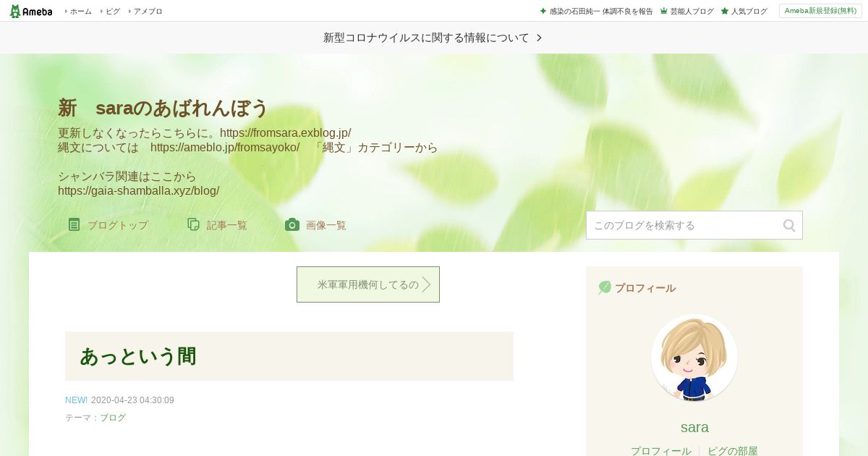
Task: Open the blog title 新 saraのあばれんぼう
Action: (x=163, y=108)
